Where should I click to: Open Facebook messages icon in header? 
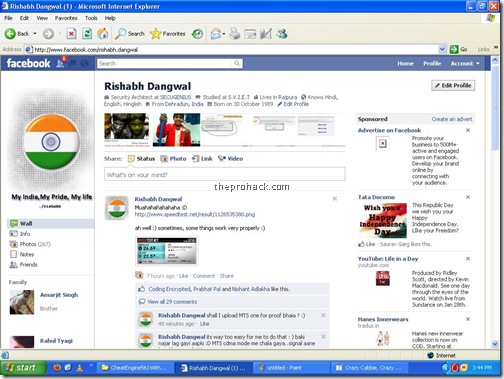pyautogui.click(x=73, y=63)
